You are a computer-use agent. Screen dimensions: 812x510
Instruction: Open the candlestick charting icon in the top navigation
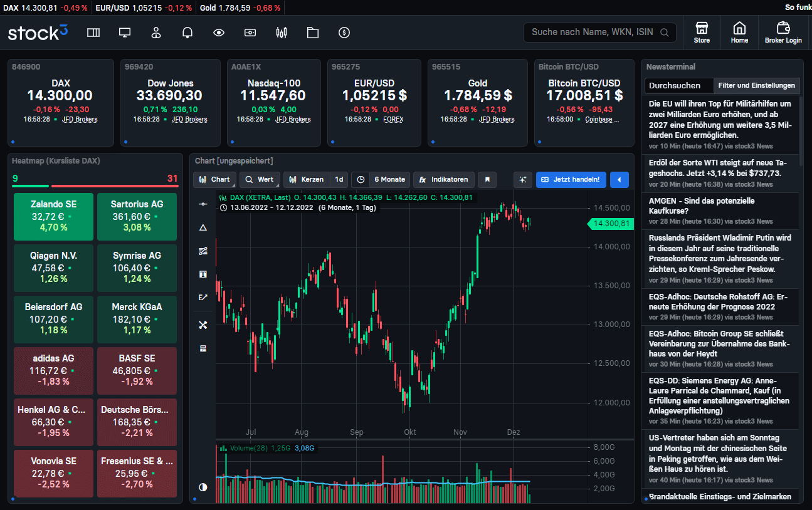(282, 33)
